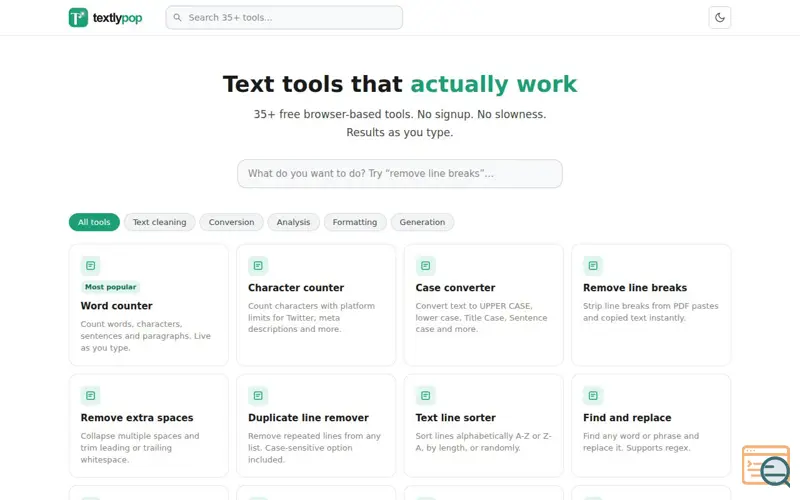The height and width of the screenshot is (500, 800).
Task: Click 'Find any word or phrase' description
Action: tap(641, 442)
